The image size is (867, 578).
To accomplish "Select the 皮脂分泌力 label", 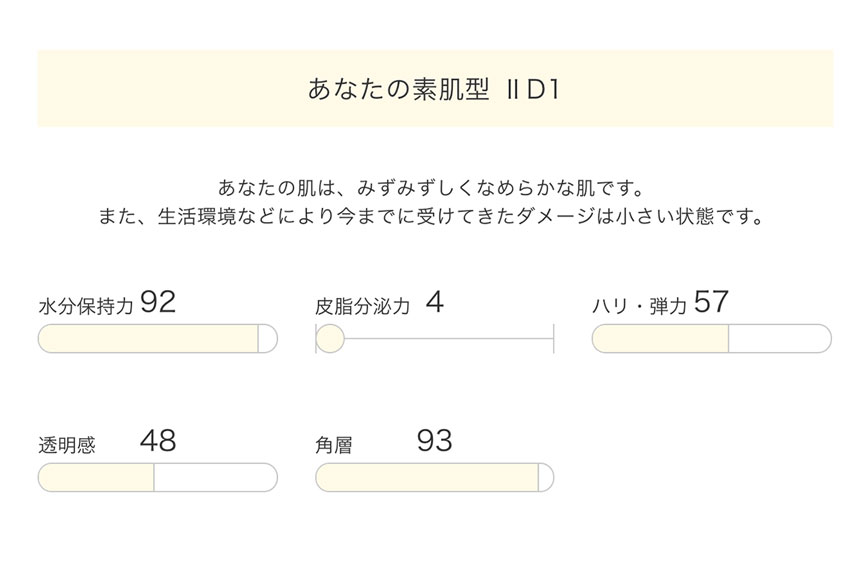I will (362, 307).
